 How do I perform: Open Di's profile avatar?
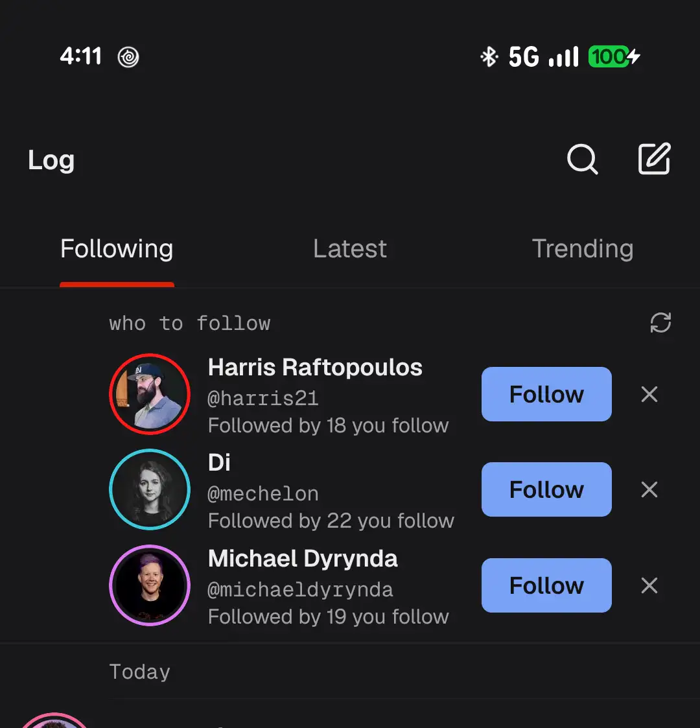click(x=150, y=489)
